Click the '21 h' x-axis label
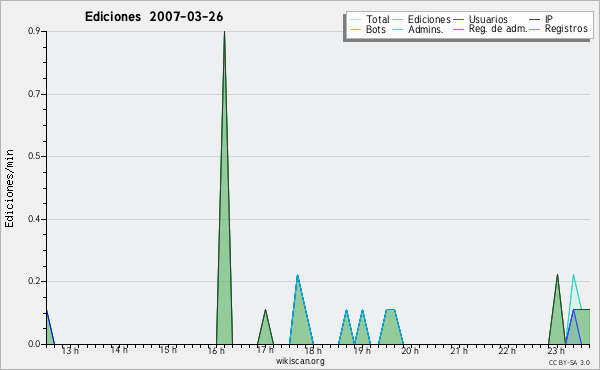Screen dimensions: 600x370 (x=459, y=351)
